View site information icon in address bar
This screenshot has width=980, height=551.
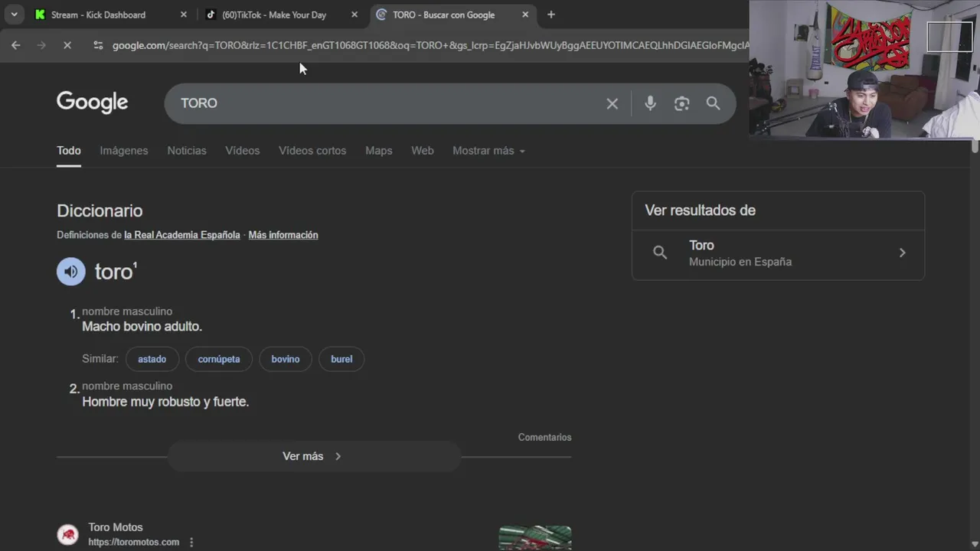97,45
